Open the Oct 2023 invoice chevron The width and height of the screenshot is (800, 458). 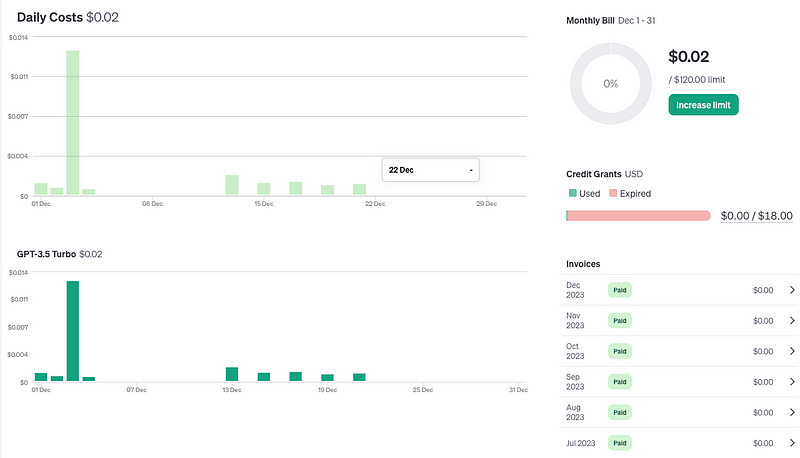tap(792, 351)
